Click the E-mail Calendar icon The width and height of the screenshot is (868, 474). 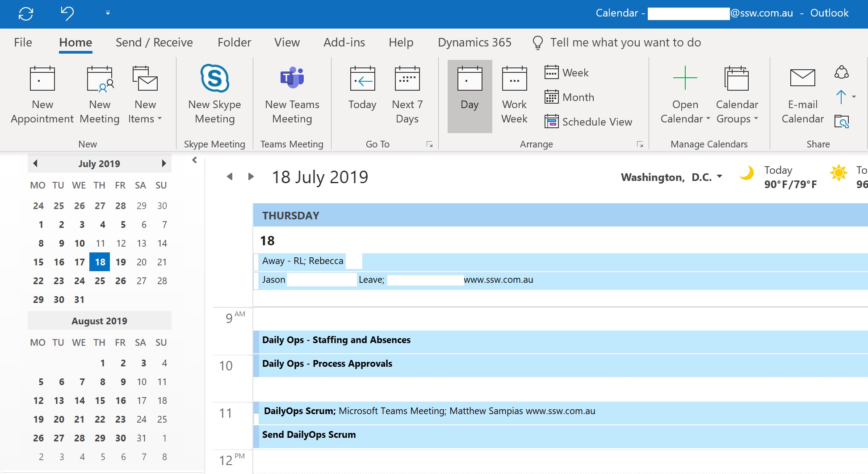802,79
